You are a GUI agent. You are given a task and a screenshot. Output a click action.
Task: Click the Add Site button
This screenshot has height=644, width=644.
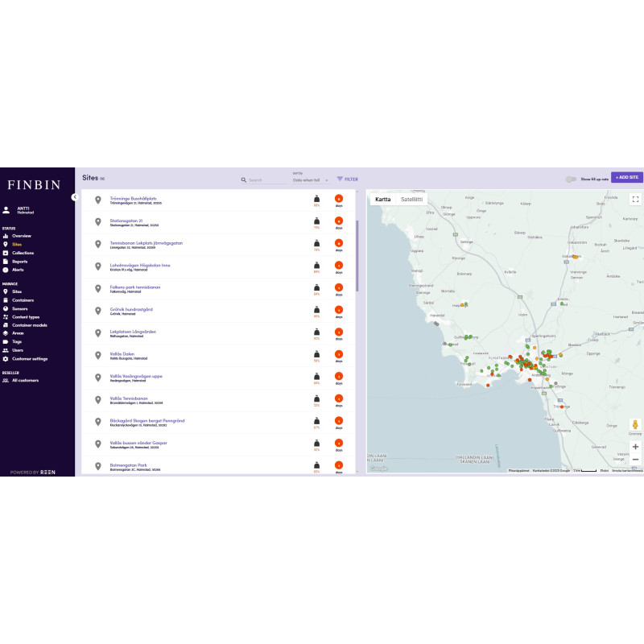point(627,177)
